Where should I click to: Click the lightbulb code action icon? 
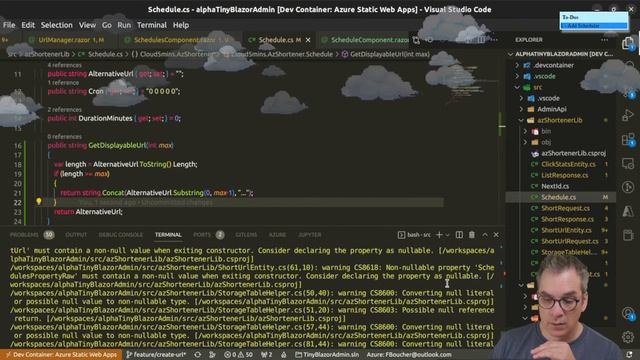pos(39,201)
